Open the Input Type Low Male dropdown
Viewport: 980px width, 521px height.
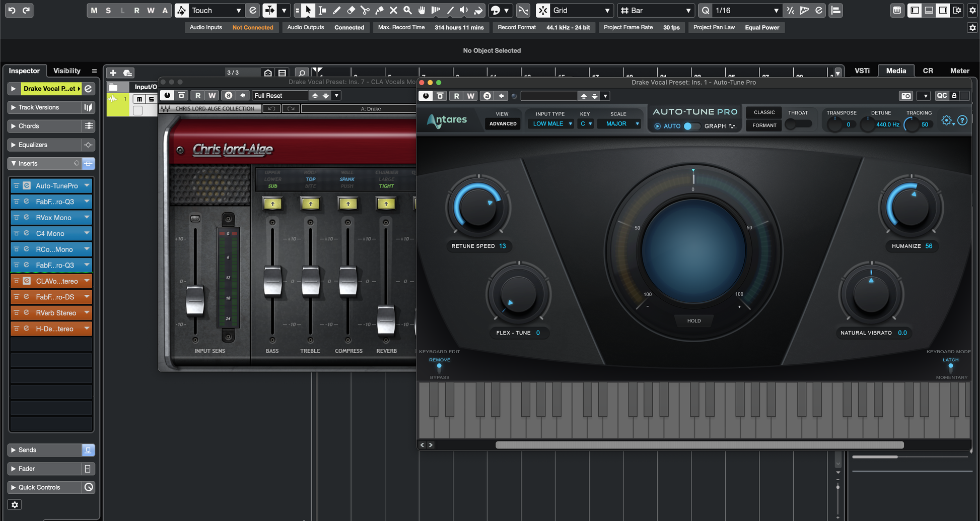tap(550, 123)
